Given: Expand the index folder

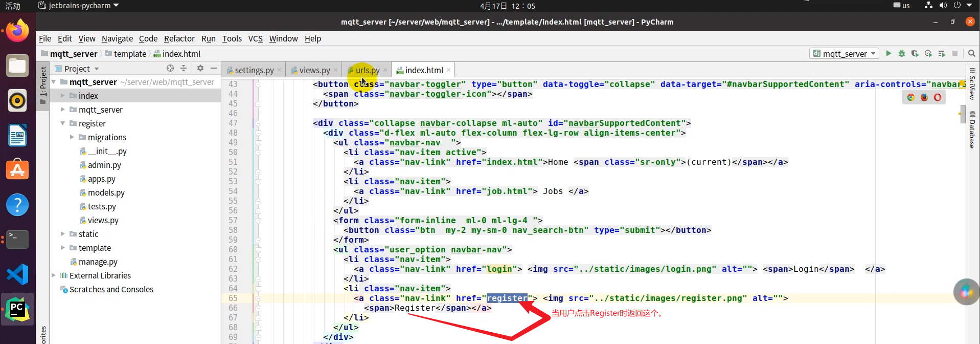Looking at the screenshot, I should coord(63,96).
